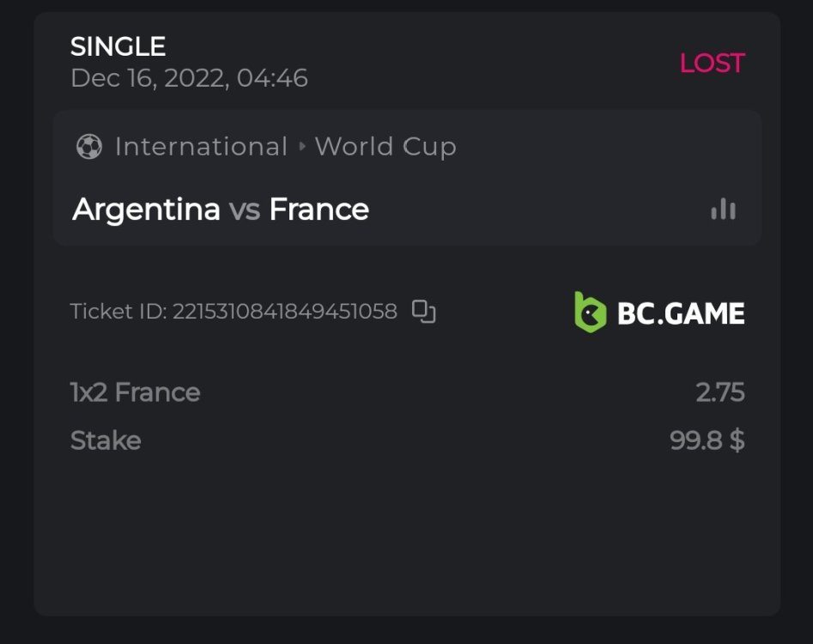The image size is (813, 644).
Task: Select the France team name in match title
Action: (319, 210)
